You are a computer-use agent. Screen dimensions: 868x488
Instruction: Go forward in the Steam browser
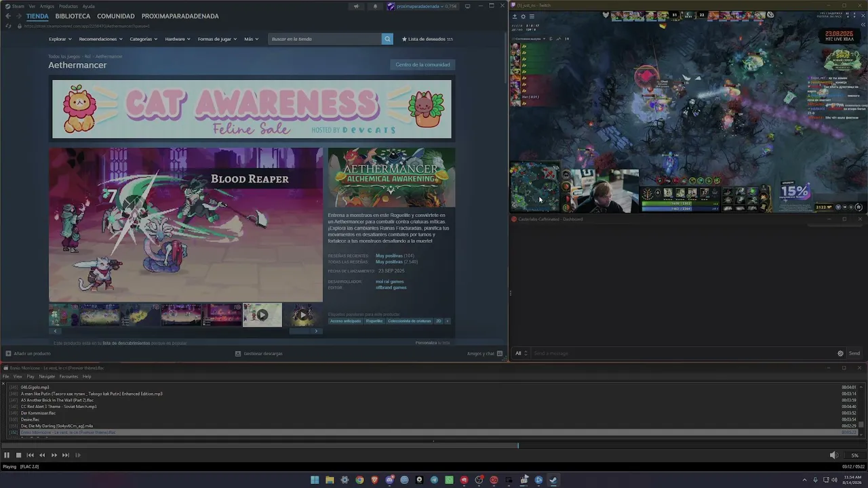18,16
